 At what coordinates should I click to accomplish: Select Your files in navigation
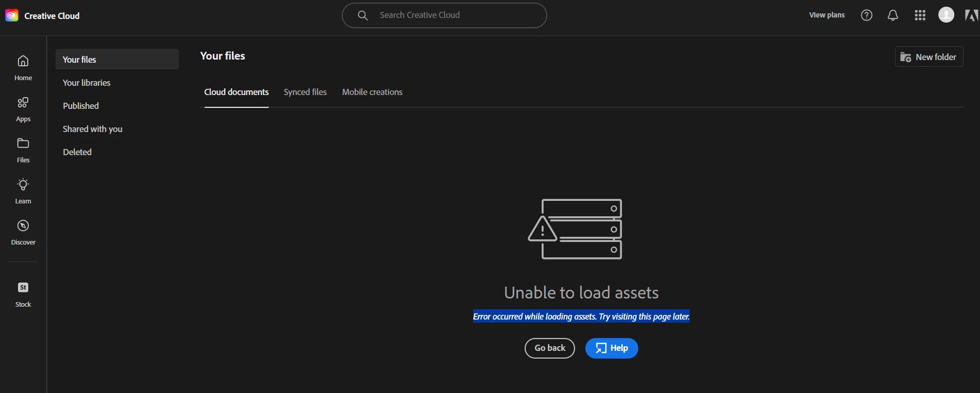(x=117, y=59)
